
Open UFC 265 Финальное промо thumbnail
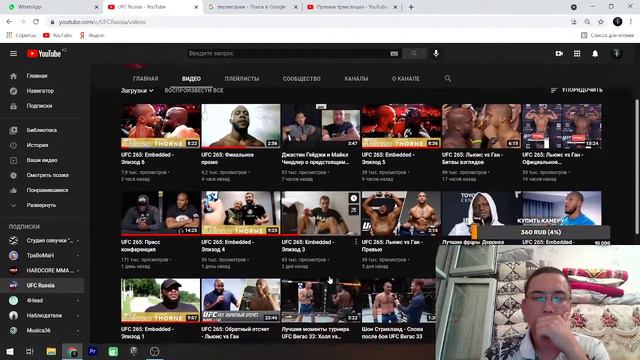pyautogui.click(x=240, y=126)
